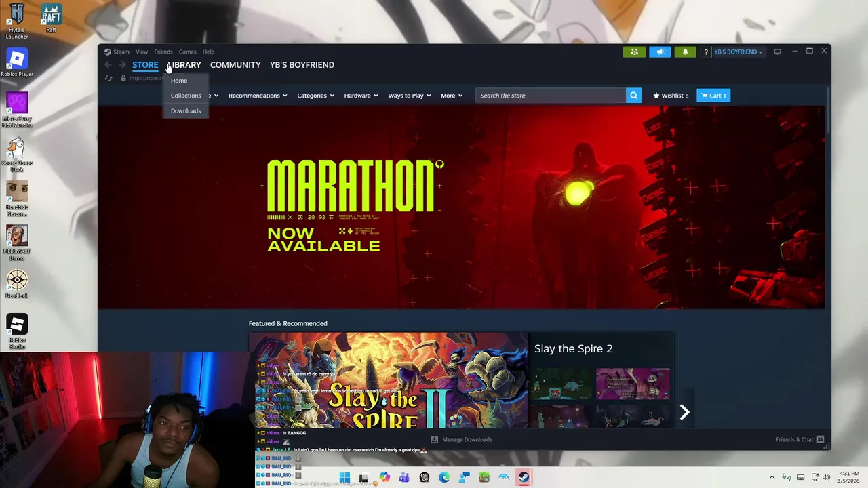868x488 pixels.
Task: Open Microsoft Edge from the taskbar
Action: click(x=444, y=477)
